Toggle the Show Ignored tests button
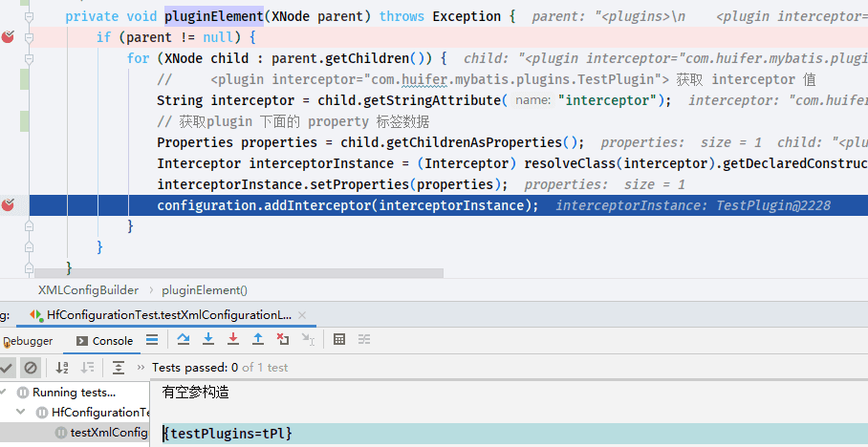868x447 pixels. coord(31,368)
